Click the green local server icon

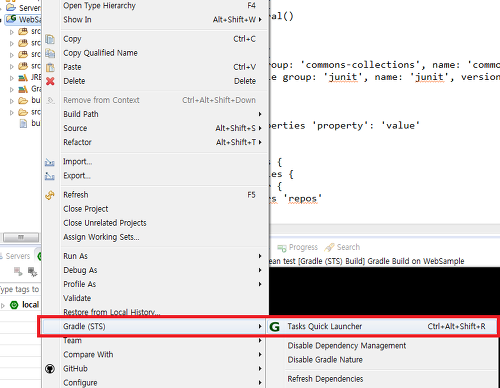tap(14, 305)
